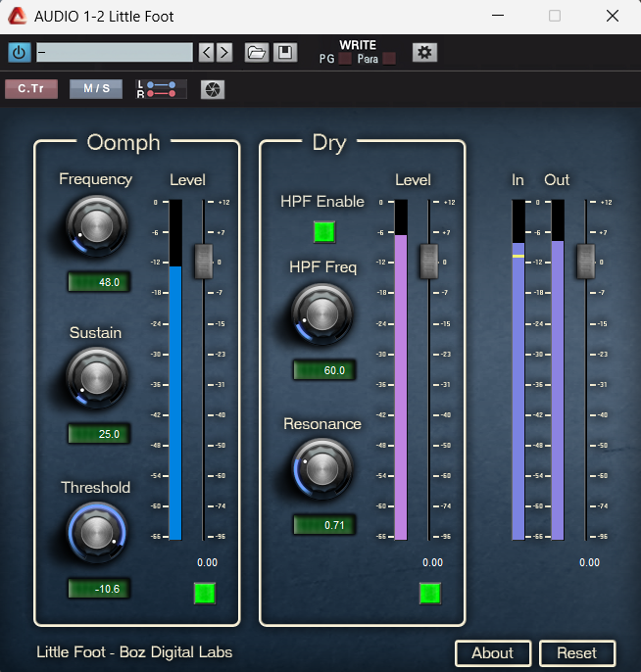Click the Reset button
The height and width of the screenshot is (672, 641).
pos(576,653)
